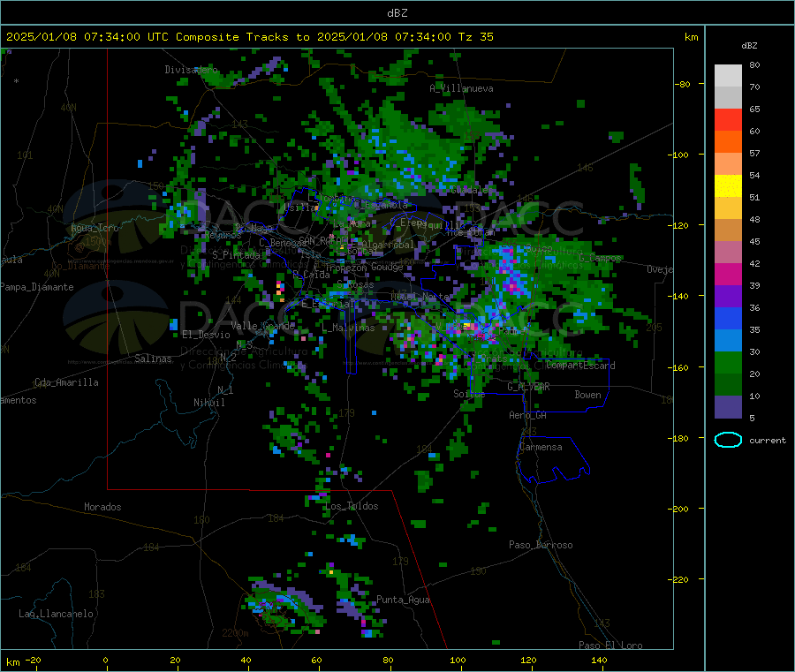The image size is (795, 672).
Task: Click the 'Aero_GA' airport label
Action: point(528,415)
